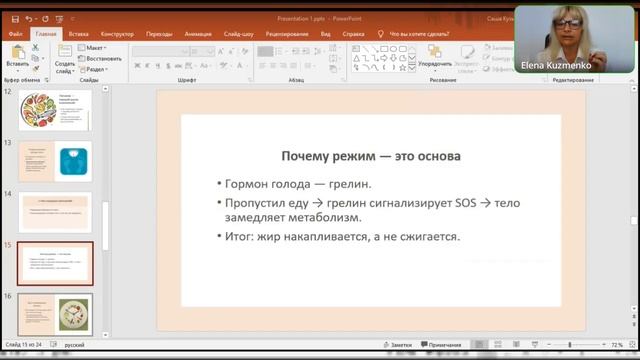Click the Заметки notes button in status bar
The width and height of the screenshot is (640, 360).
pyautogui.click(x=398, y=345)
